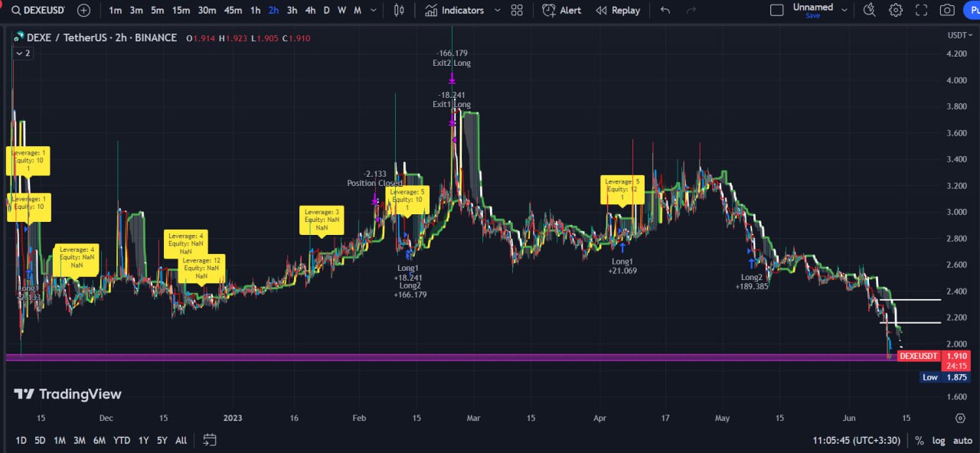The height and width of the screenshot is (453, 980).
Task: Select the active 2h timeframe
Action: pos(273,10)
